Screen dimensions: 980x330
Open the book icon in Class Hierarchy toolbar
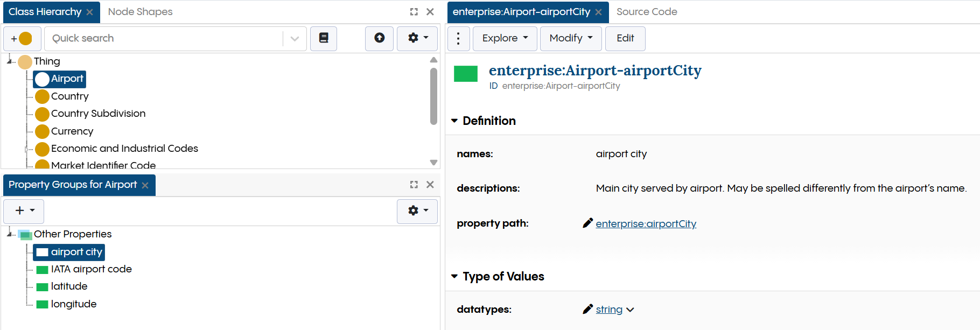click(324, 38)
